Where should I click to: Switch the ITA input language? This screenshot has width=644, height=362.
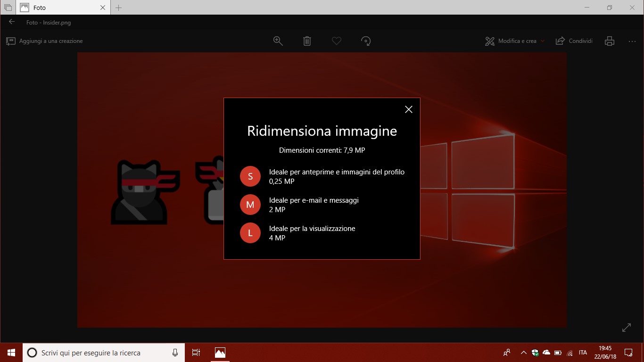(583, 353)
